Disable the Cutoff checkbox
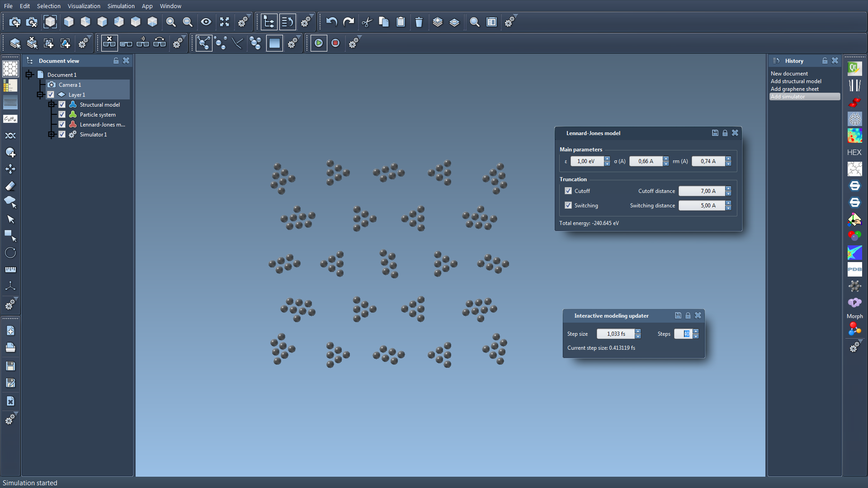 click(x=568, y=191)
